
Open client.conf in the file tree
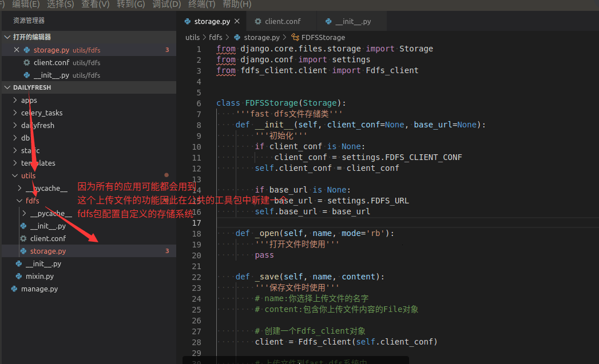47,238
